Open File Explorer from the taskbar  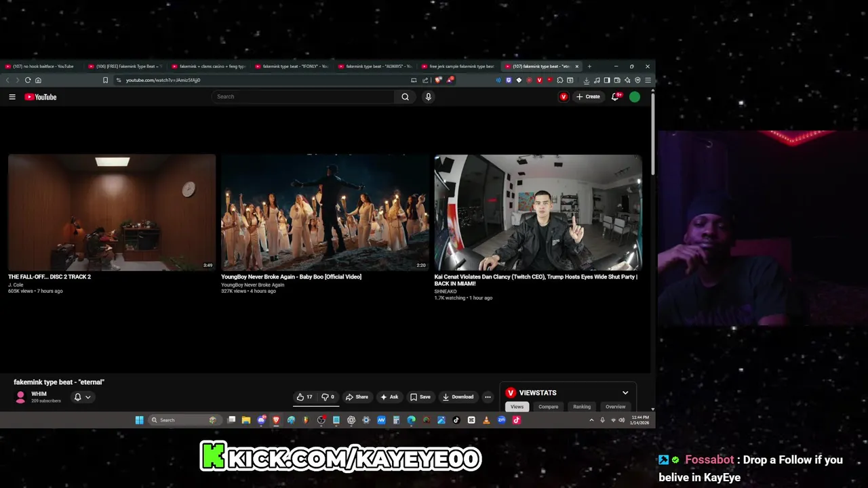246,420
